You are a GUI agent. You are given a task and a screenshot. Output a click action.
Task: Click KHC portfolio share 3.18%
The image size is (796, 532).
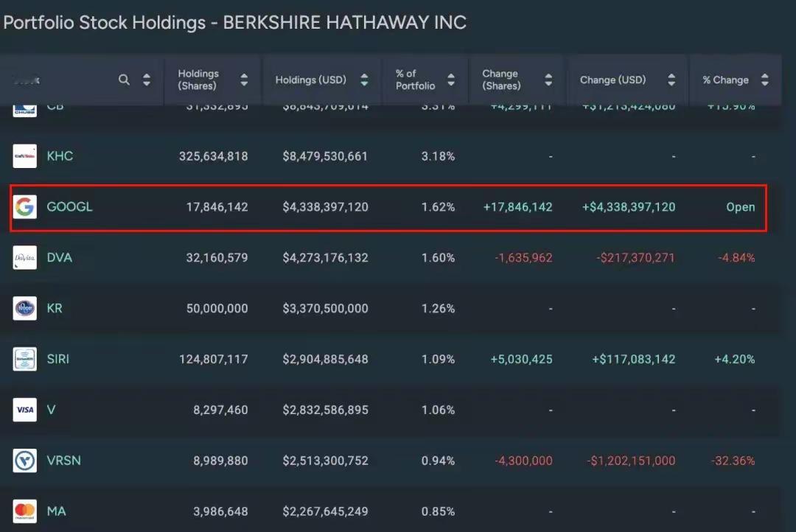(438, 156)
